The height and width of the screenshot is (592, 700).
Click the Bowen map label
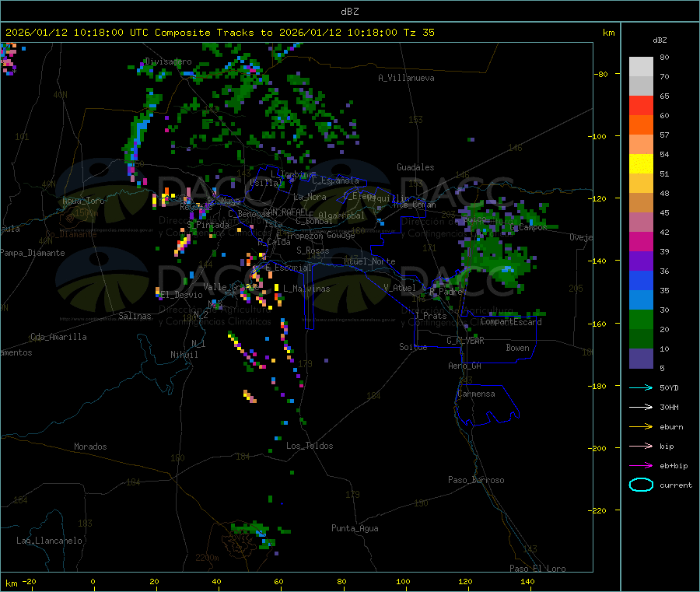pyautogui.click(x=518, y=348)
